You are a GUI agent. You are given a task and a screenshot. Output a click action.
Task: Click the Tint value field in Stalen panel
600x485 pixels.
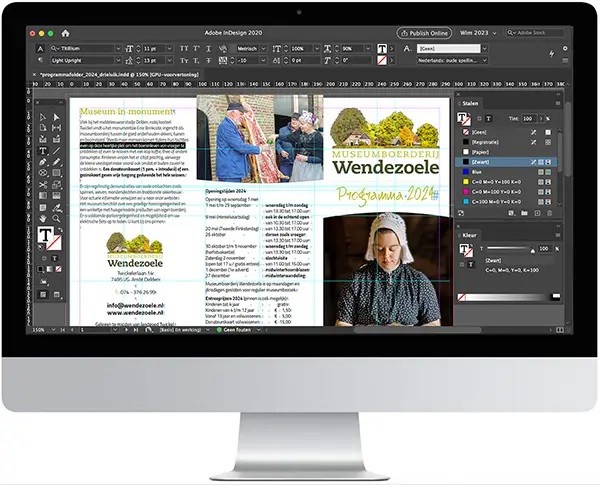[528, 119]
